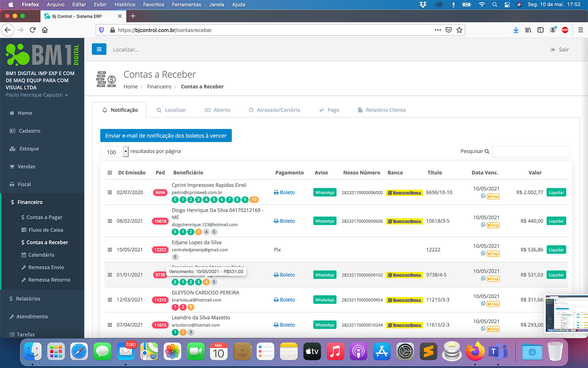Open the results-per-page dropdown showing 100
The height and width of the screenshot is (368, 588).
(114, 152)
